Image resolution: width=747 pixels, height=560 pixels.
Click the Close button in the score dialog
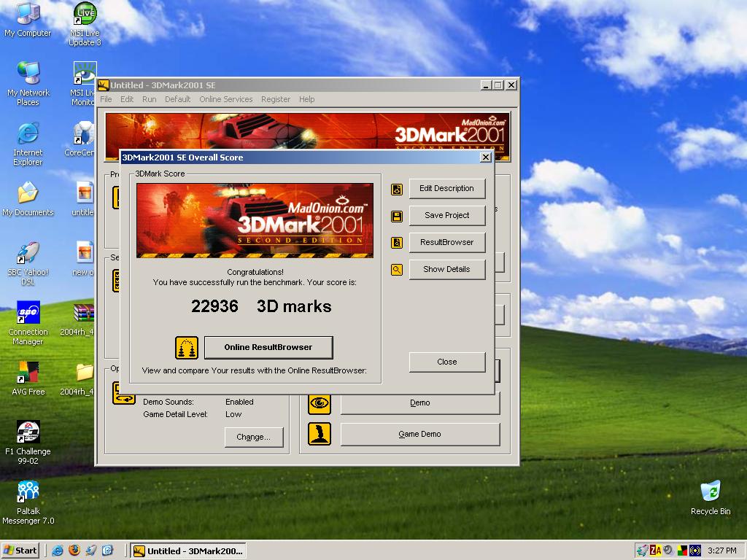(447, 362)
